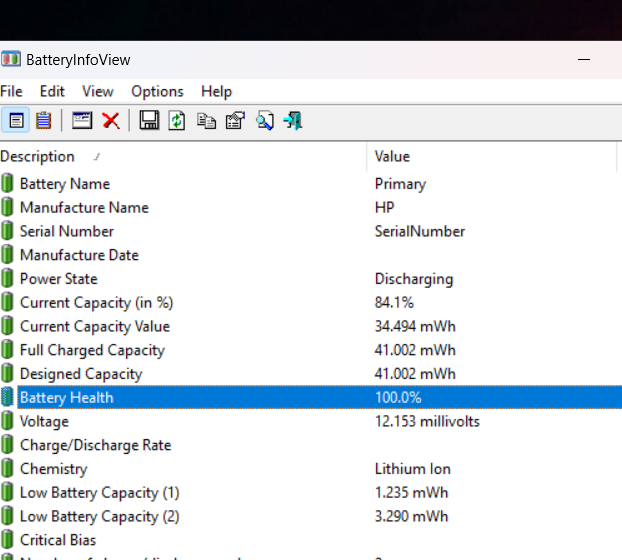Select the Battery Name row
The width and height of the screenshot is (622, 560).
click(311, 184)
